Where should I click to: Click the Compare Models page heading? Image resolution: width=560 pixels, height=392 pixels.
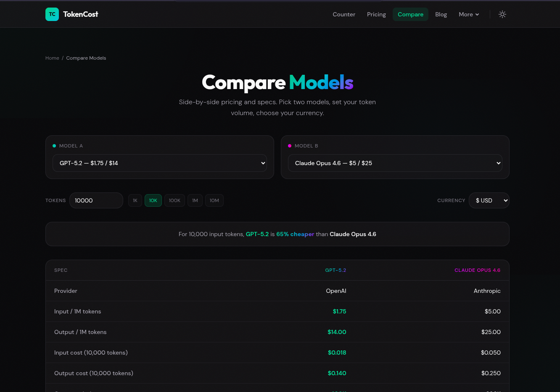277,82
